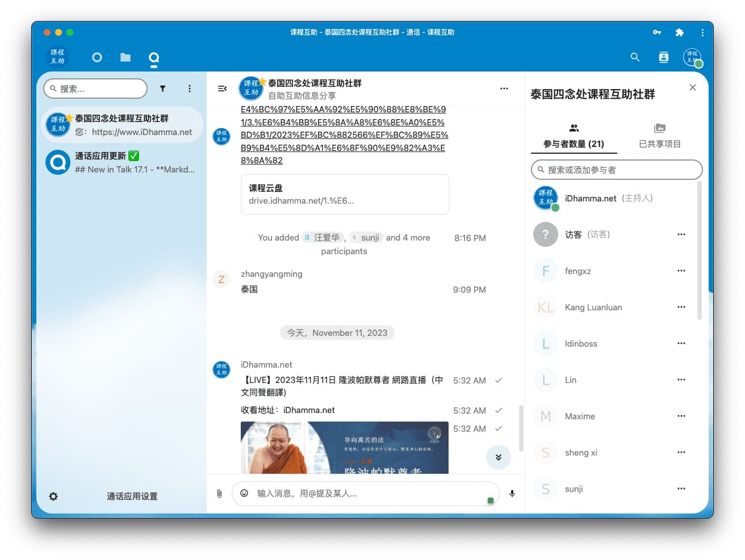The width and height of the screenshot is (745, 560).
Task: Click the participants list scrollbar
Action: point(700,251)
